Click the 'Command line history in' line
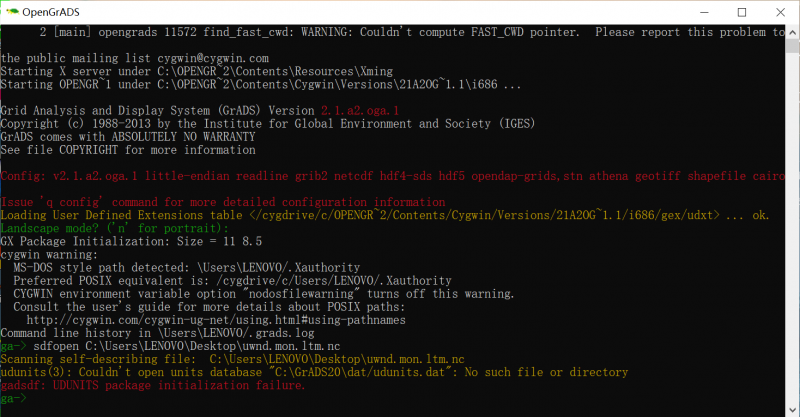The width and height of the screenshot is (800, 417). click(x=158, y=333)
